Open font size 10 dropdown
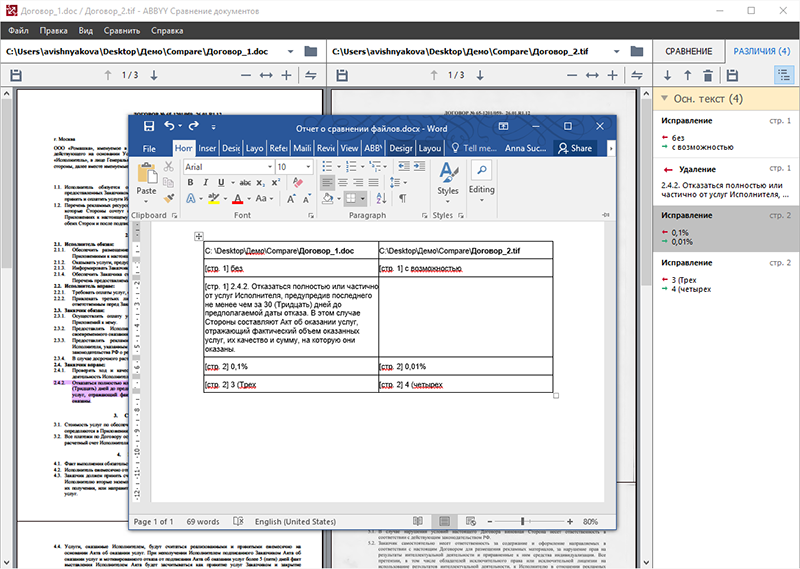800x569 pixels. [308, 167]
